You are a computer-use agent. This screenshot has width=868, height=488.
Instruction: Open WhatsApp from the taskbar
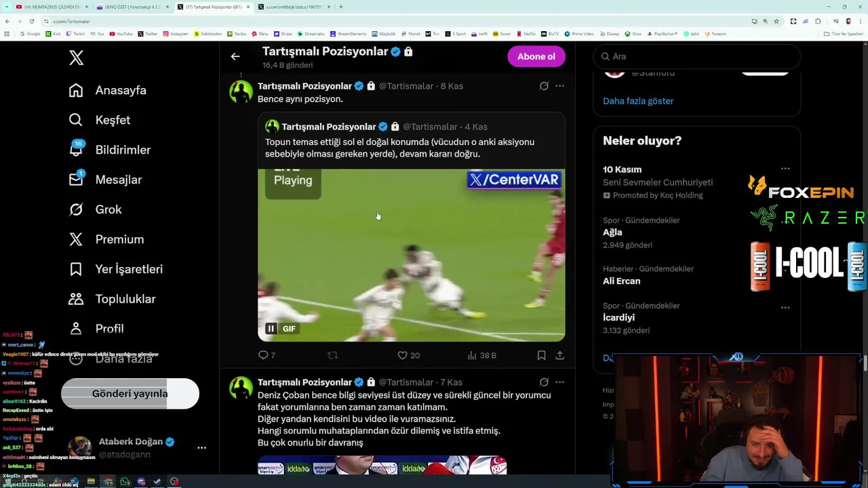coord(125,482)
